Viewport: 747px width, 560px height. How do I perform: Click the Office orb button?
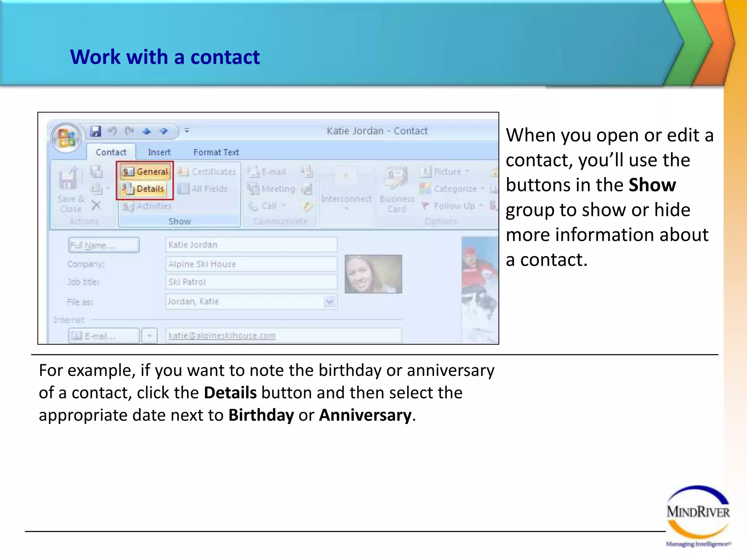tap(66, 138)
